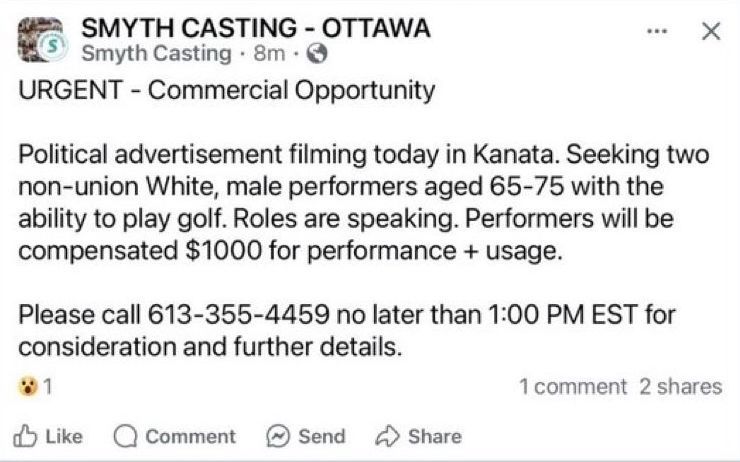
Task: Open the reaction count next to the emoji
Action: click(46, 386)
